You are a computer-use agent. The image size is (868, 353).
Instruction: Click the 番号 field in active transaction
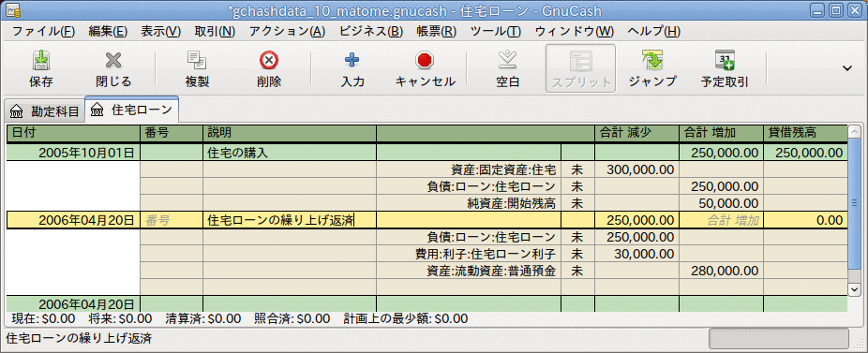pyautogui.click(x=171, y=220)
